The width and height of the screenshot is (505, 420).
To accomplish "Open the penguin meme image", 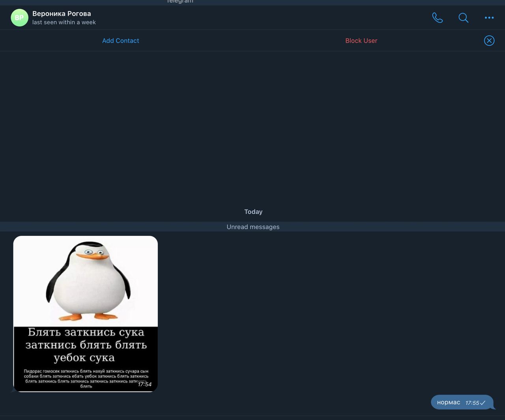I will [x=86, y=314].
